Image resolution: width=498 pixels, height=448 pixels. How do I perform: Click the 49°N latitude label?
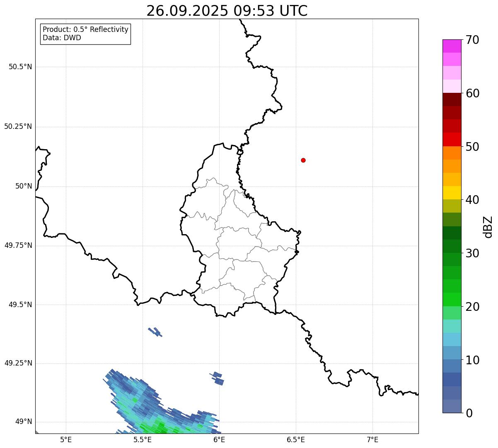[x=24, y=421]
